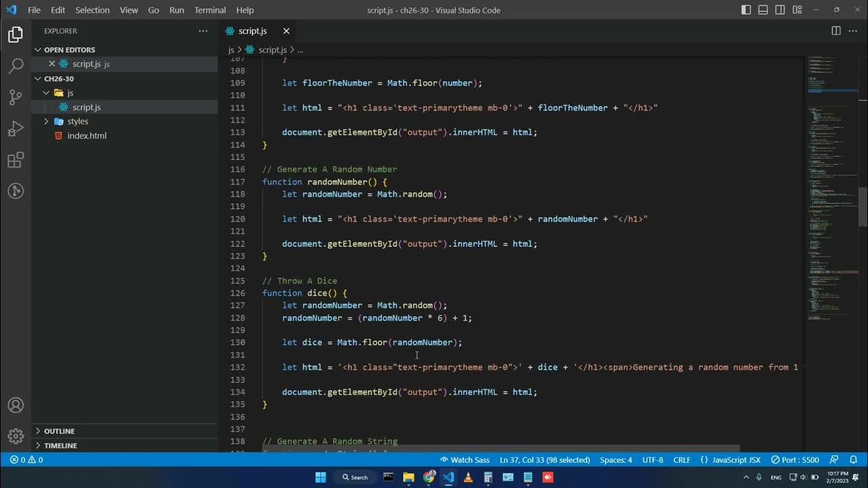The height and width of the screenshot is (488, 868).
Task: Open the Accounts menu icon
Action: pyautogui.click(x=16, y=405)
